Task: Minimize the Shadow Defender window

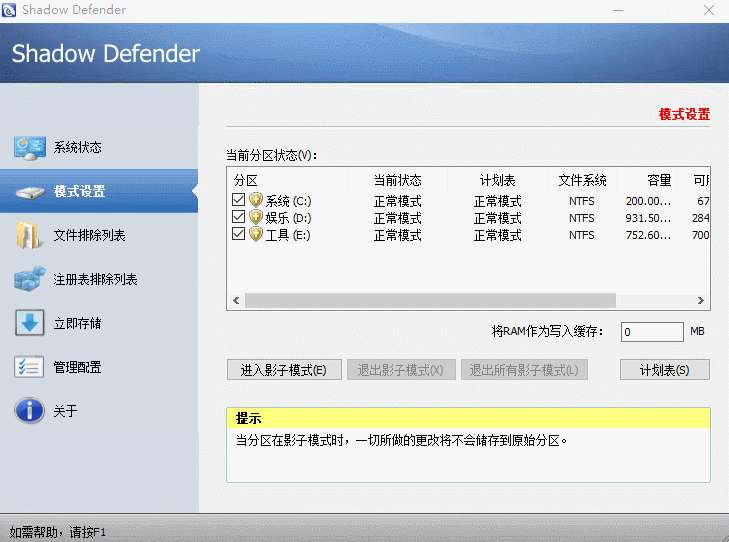Action: pyautogui.click(x=618, y=10)
